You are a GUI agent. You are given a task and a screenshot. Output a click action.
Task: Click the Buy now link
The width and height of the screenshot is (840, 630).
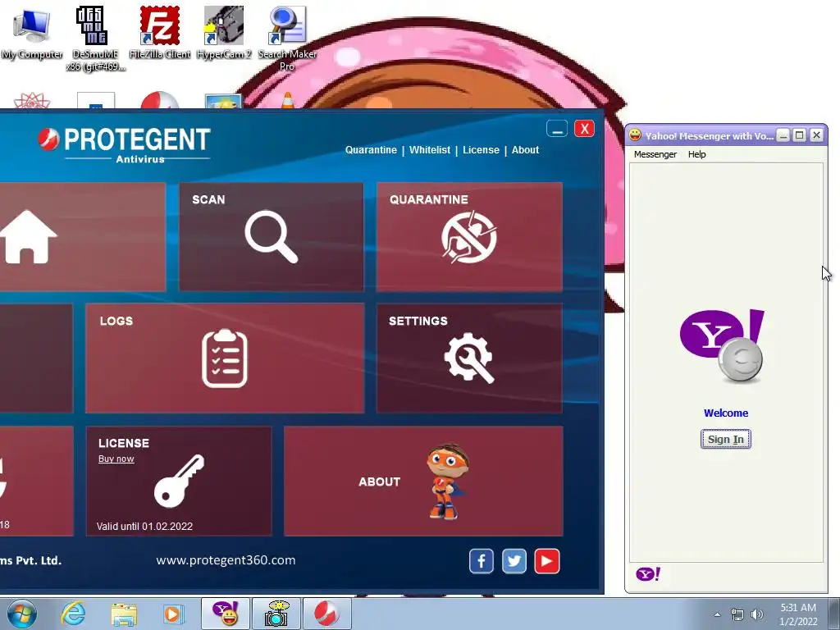tap(116, 459)
